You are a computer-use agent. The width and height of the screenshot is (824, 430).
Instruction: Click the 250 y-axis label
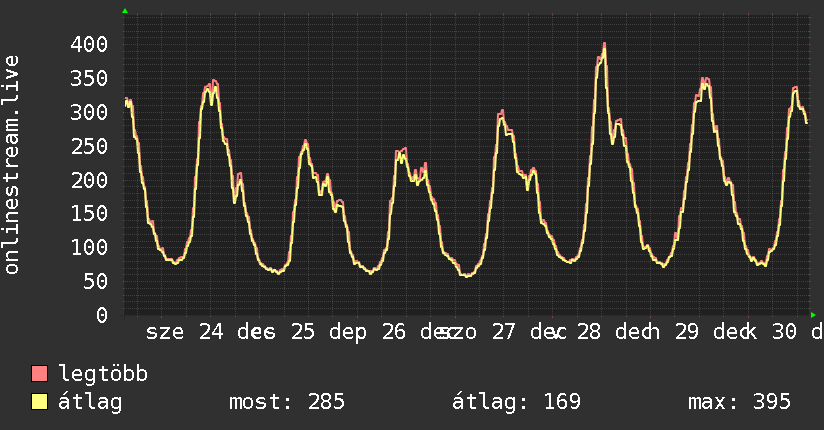click(x=89, y=146)
